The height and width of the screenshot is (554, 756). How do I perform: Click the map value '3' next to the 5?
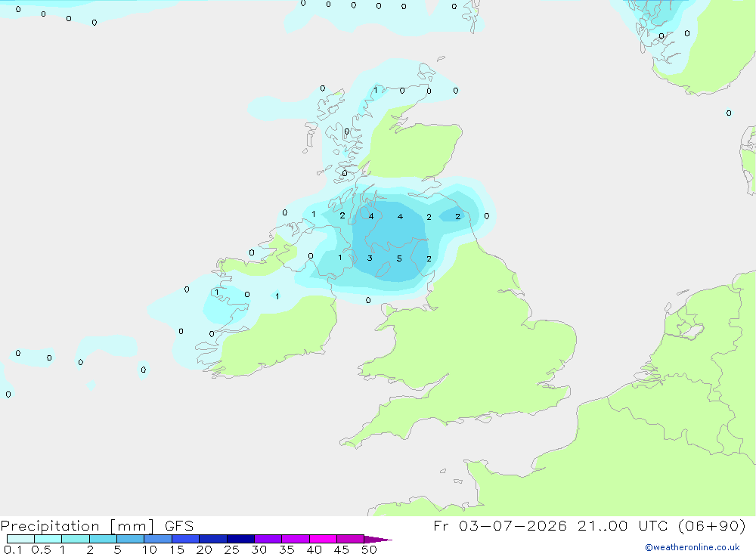370,258
